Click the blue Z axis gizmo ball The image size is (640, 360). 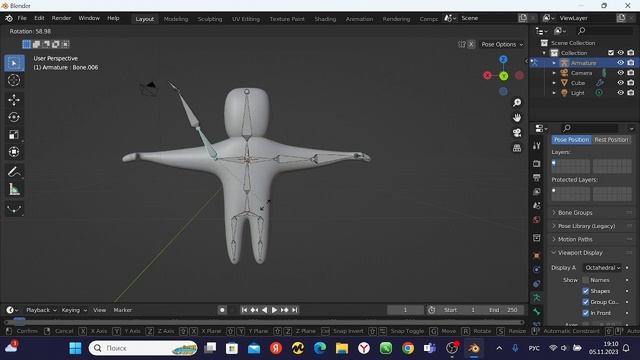point(503,60)
